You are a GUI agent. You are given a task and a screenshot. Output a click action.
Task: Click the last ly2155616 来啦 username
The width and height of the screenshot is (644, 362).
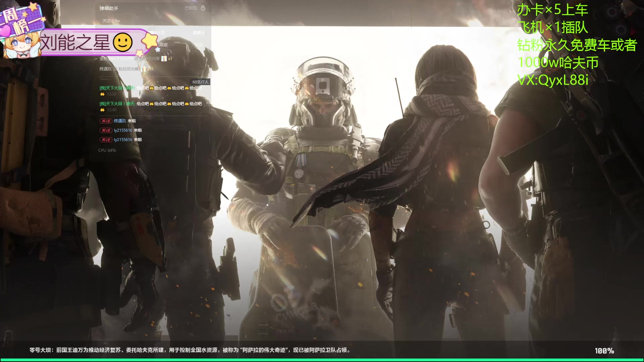[123, 140]
